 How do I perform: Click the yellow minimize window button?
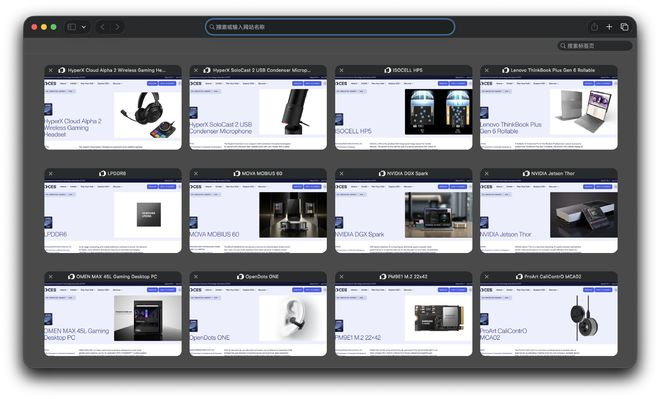(x=44, y=27)
